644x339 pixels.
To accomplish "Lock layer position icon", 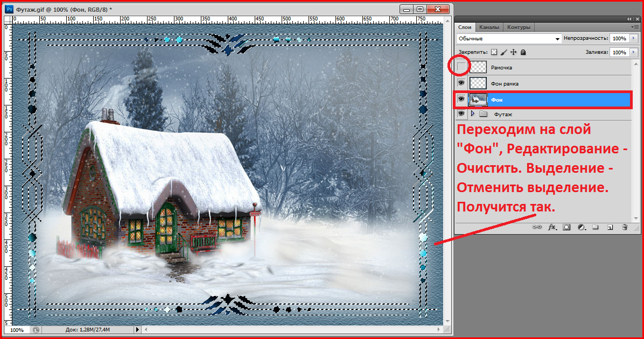I will pyautogui.click(x=513, y=52).
